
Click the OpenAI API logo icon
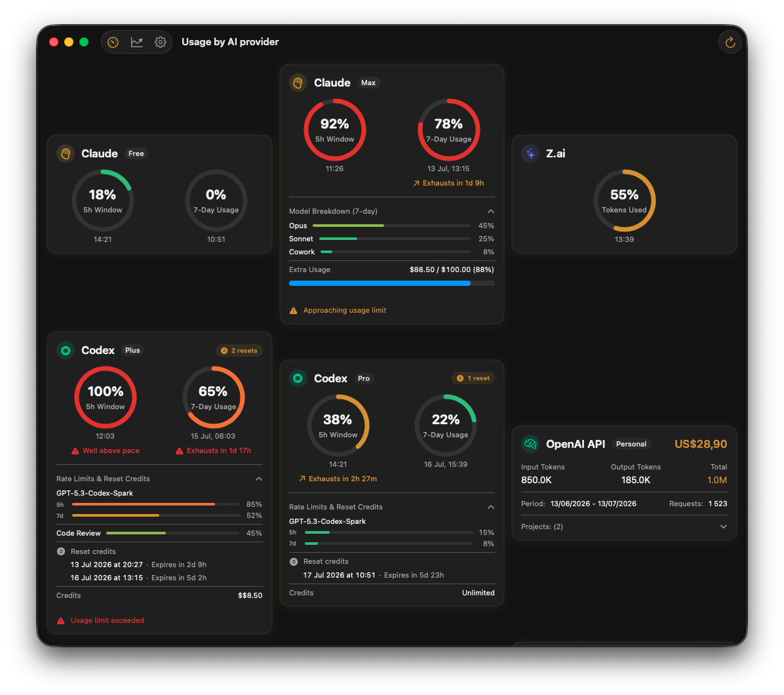coord(530,444)
